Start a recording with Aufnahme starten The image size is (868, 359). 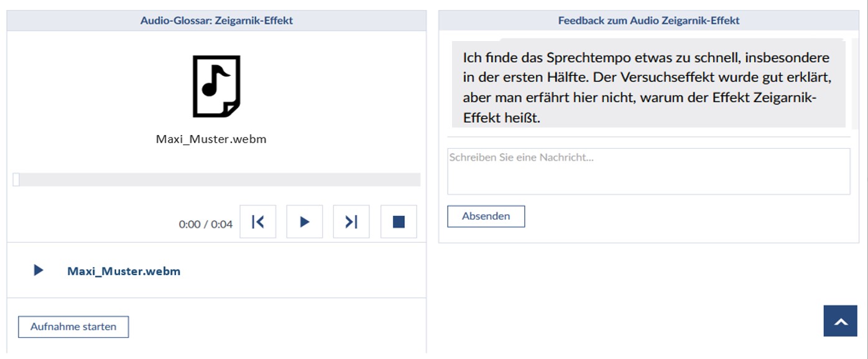[73, 327]
